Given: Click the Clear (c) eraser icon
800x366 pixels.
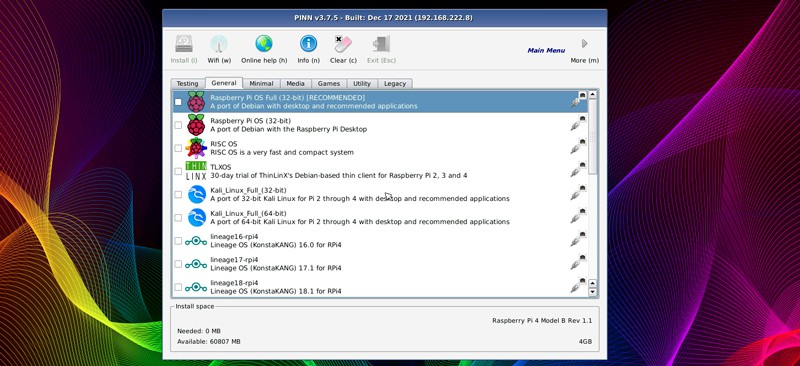Looking at the screenshot, I should coord(343,44).
